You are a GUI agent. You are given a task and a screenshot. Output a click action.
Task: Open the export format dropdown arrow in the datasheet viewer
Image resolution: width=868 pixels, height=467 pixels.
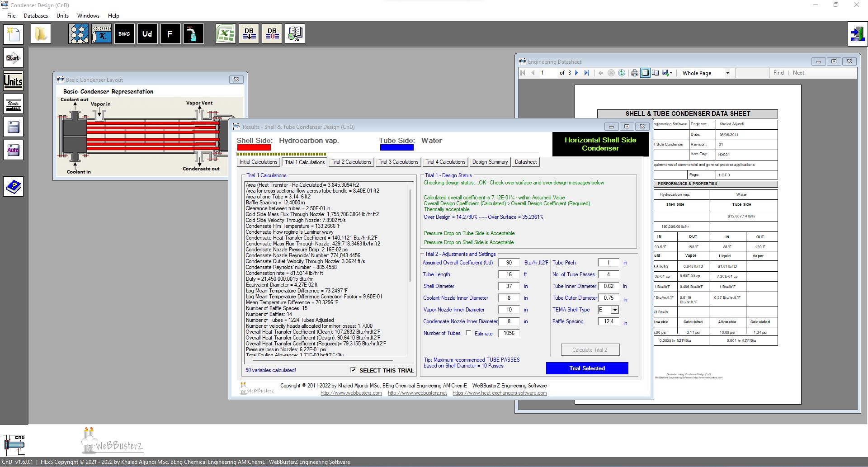click(671, 73)
